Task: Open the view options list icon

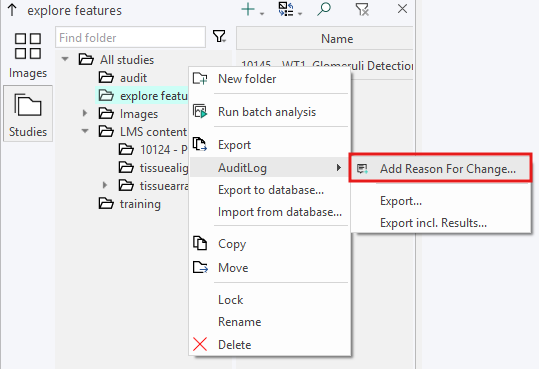Action: click(286, 9)
